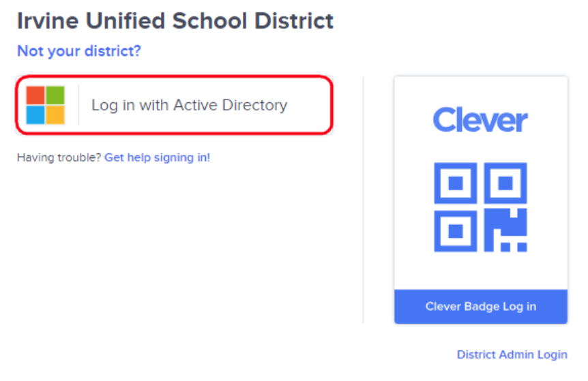Log in with Active Directory
This screenshot has height=381, width=588.
coord(175,105)
